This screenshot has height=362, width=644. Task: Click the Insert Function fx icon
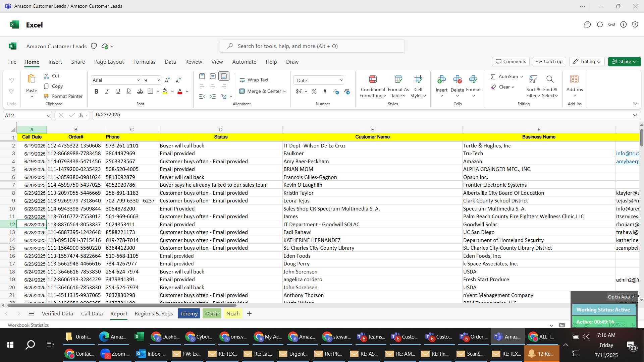[81, 115]
